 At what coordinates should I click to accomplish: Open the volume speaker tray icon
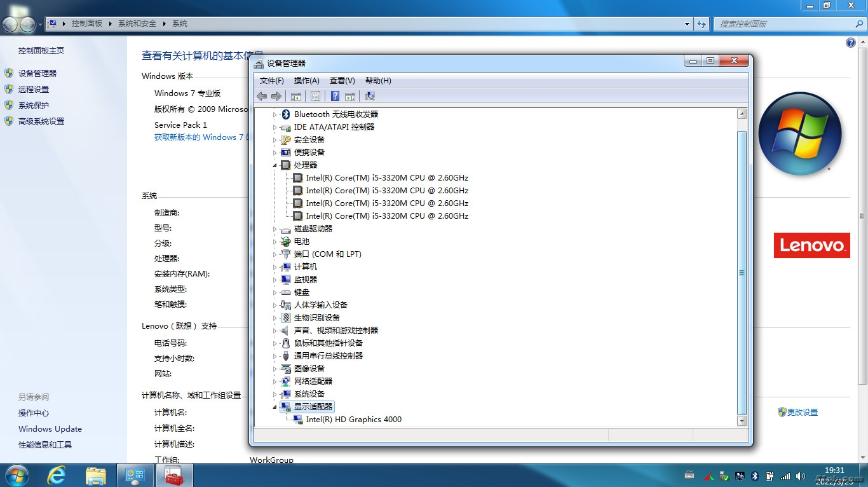801,476
